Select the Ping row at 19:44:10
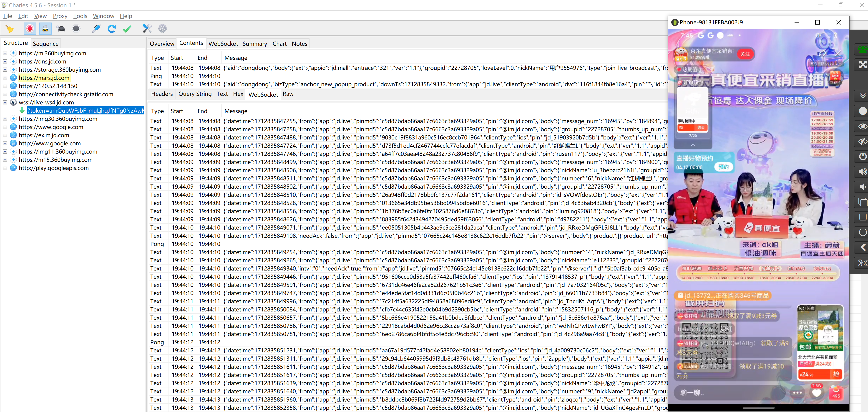Screen dimensions: 868x412 408,76
